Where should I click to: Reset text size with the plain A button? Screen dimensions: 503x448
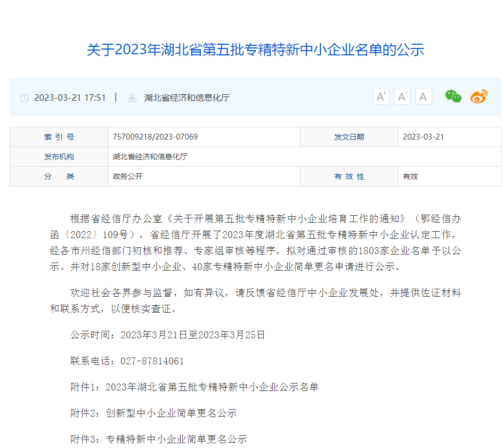423,96
